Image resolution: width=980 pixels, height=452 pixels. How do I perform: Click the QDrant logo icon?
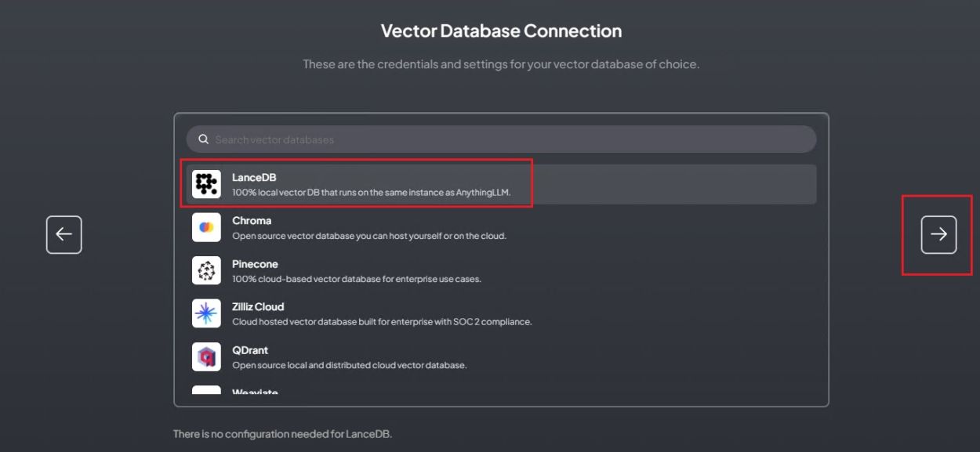pyautogui.click(x=206, y=356)
